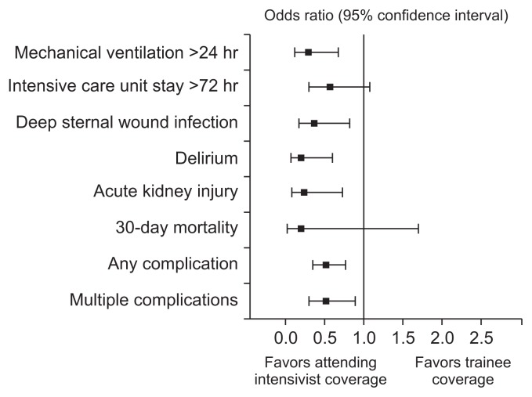Select the Acute kidney injury data point

tap(304, 192)
